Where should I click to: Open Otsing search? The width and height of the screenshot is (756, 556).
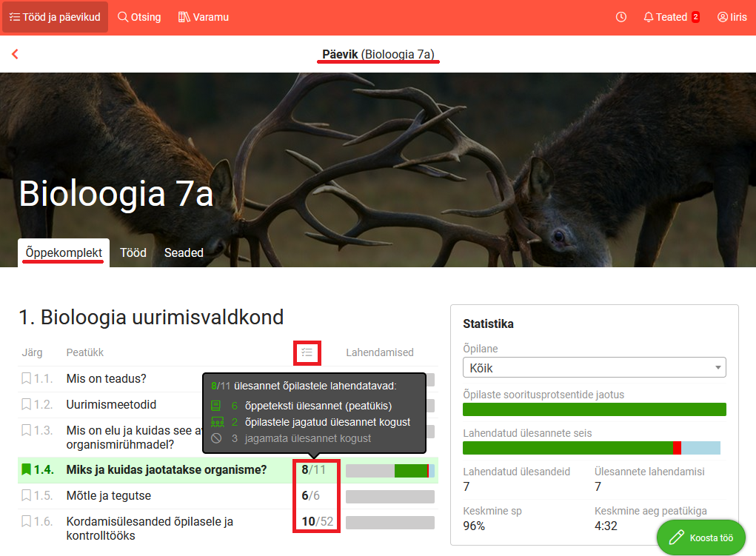pyautogui.click(x=139, y=17)
